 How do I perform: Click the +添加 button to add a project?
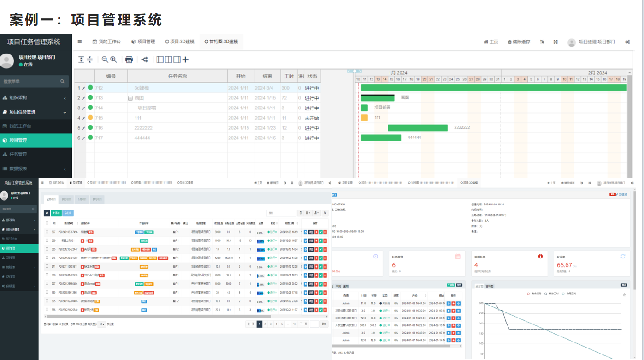pos(56,212)
